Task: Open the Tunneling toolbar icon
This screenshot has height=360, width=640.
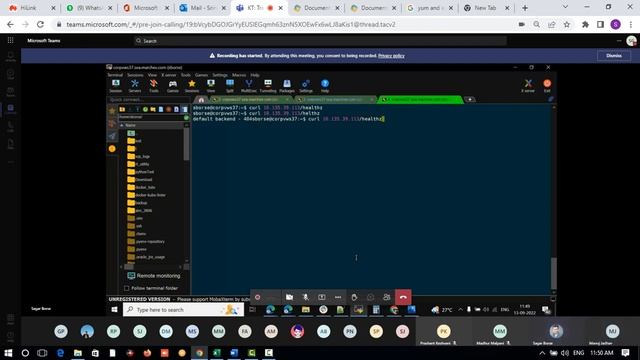Action: [268, 86]
